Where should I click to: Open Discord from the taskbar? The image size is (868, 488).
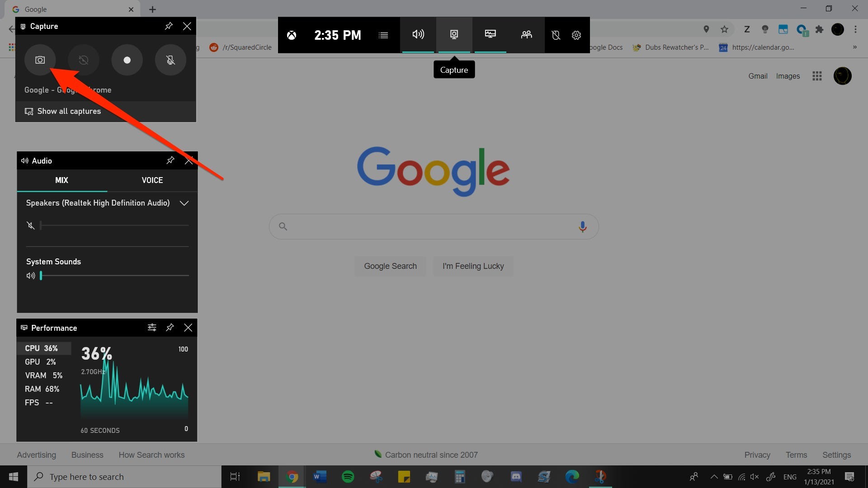(516, 477)
